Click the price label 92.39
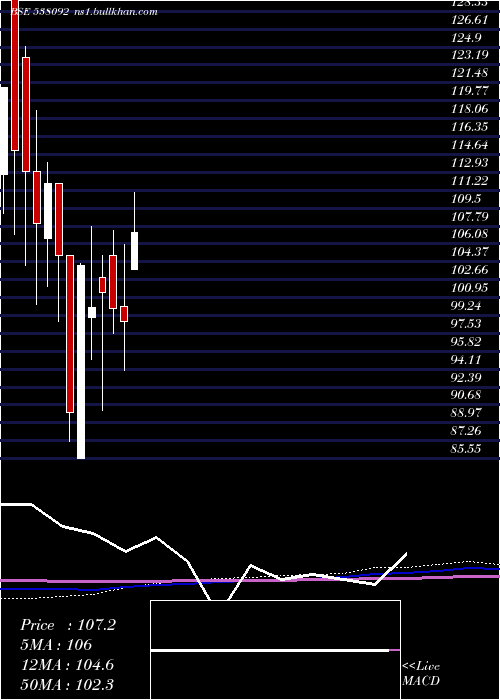 tap(467, 377)
